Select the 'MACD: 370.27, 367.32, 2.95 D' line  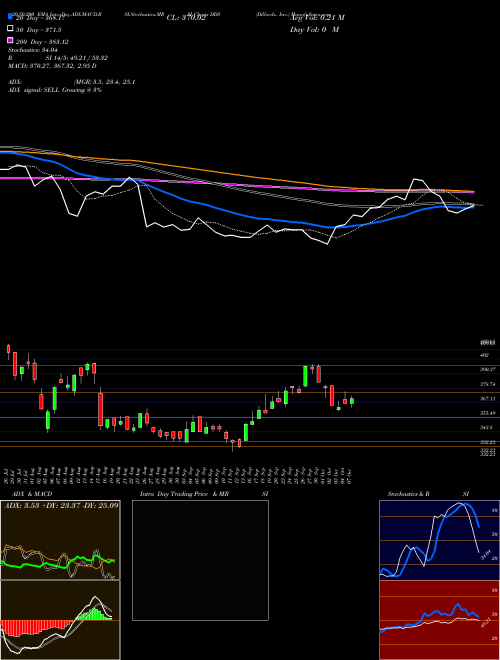pos(52,66)
